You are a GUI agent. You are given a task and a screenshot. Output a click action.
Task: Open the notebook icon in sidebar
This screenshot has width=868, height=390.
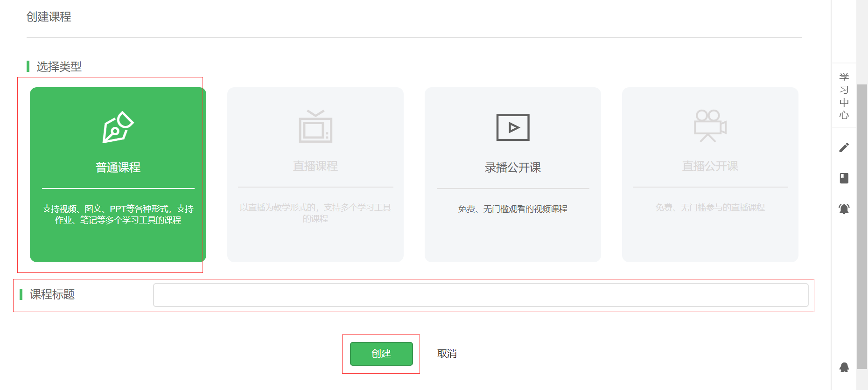coord(844,178)
